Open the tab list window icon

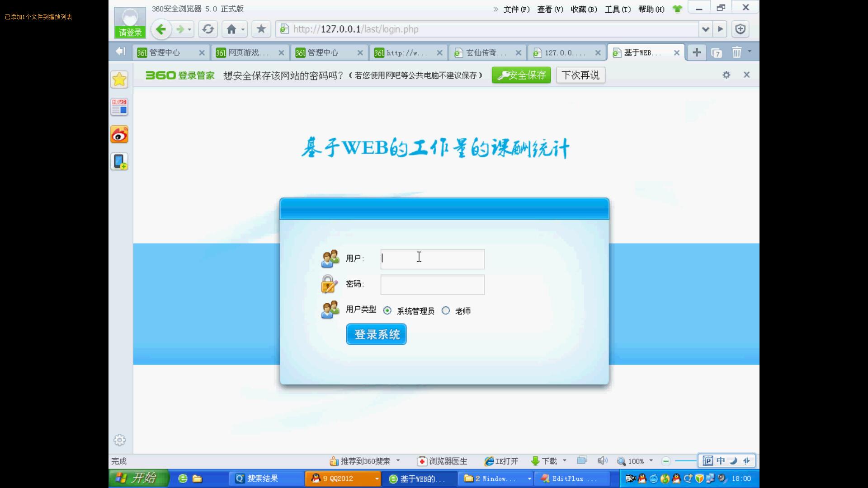717,53
